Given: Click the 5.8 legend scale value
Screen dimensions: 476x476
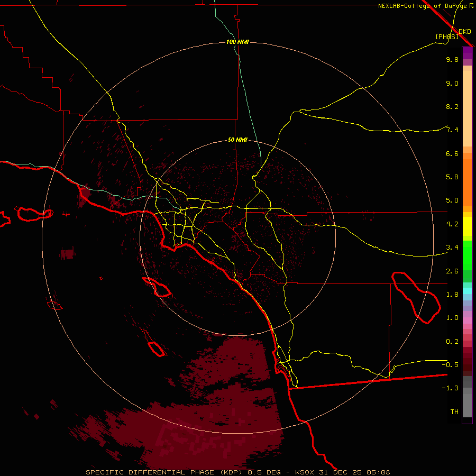Looking at the screenshot, I should (452, 177).
